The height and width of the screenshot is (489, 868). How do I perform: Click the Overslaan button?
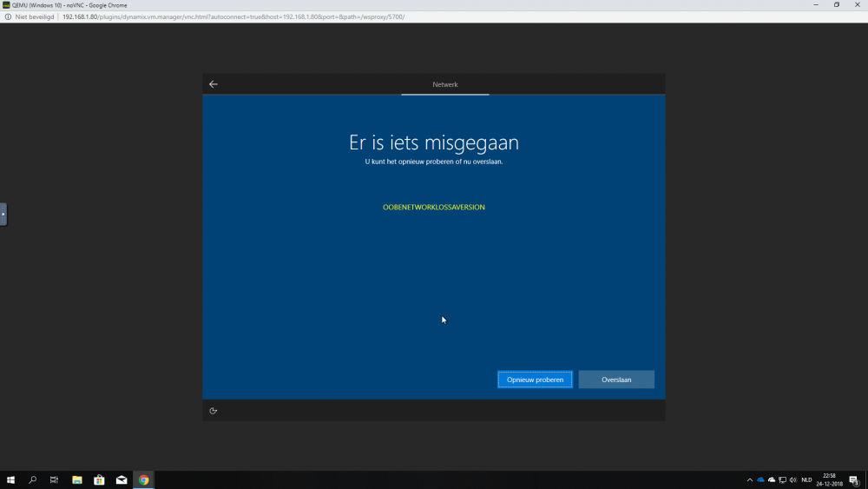[616, 380]
